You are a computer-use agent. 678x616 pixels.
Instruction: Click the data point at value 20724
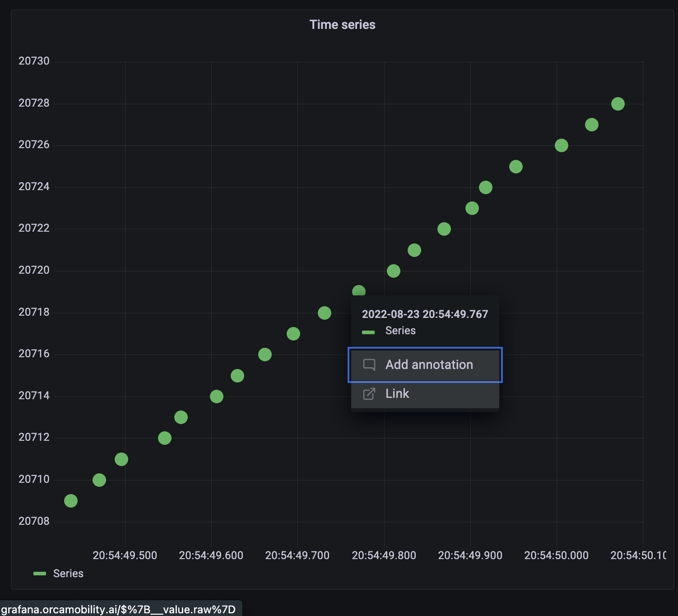486,187
